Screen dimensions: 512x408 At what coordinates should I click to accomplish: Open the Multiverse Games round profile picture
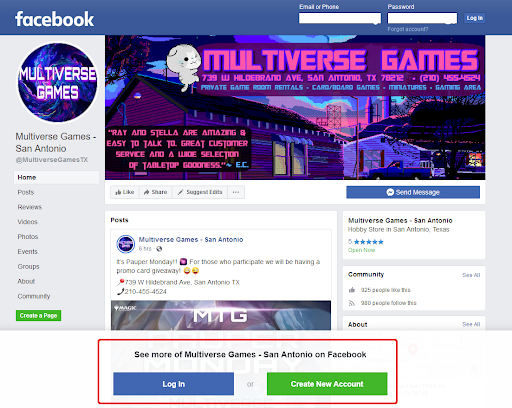coord(58,82)
